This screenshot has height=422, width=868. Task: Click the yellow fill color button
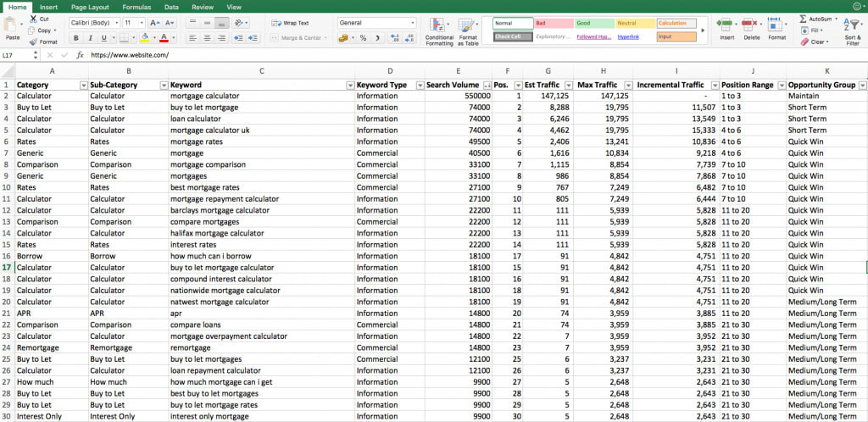pos(145,38)
